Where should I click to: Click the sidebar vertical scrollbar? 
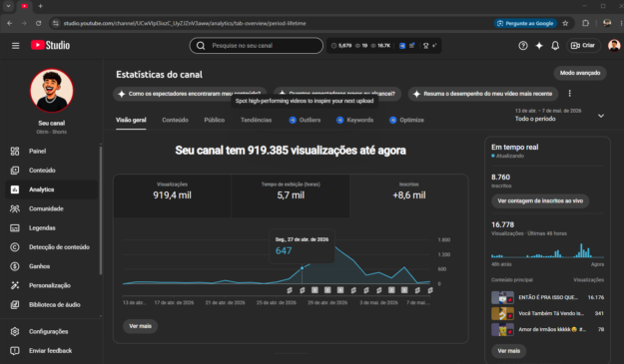tap(101, 210)
